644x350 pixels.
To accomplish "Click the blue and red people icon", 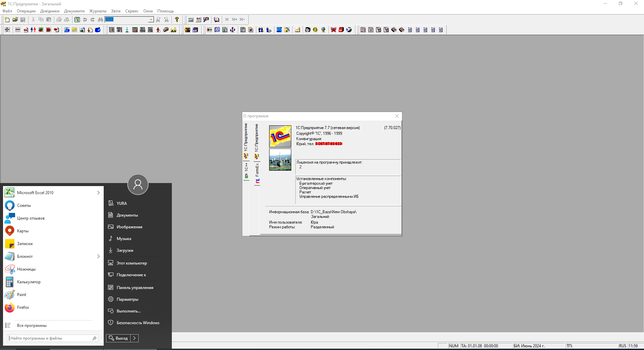I will pos(33,30).
